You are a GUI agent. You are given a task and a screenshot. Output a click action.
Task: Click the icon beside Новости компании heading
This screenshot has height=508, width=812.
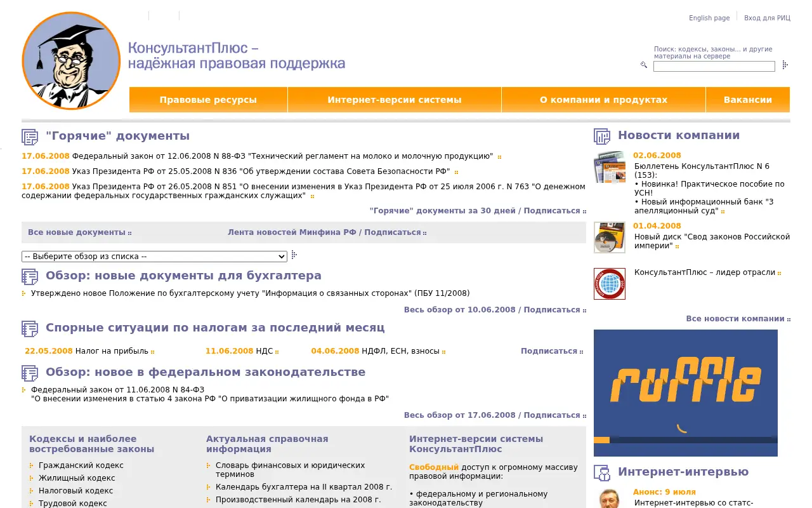pyautogui.click(x=602, y=136)
